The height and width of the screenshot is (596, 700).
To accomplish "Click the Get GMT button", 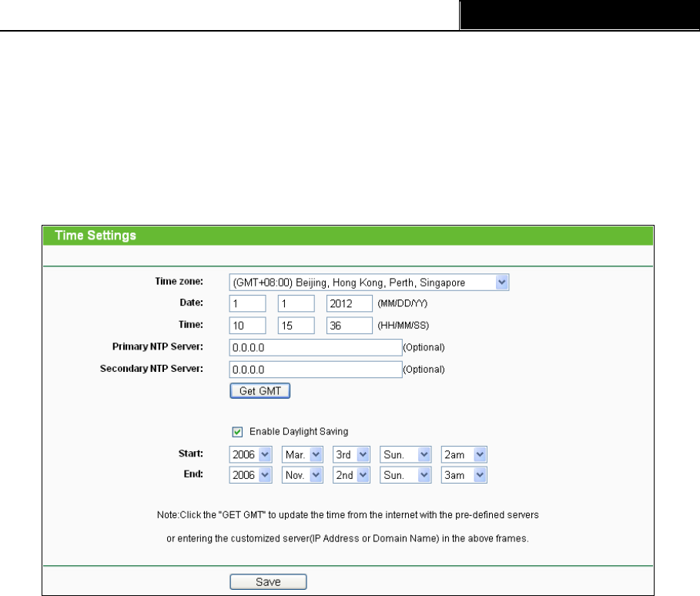I will pos(260,390).
